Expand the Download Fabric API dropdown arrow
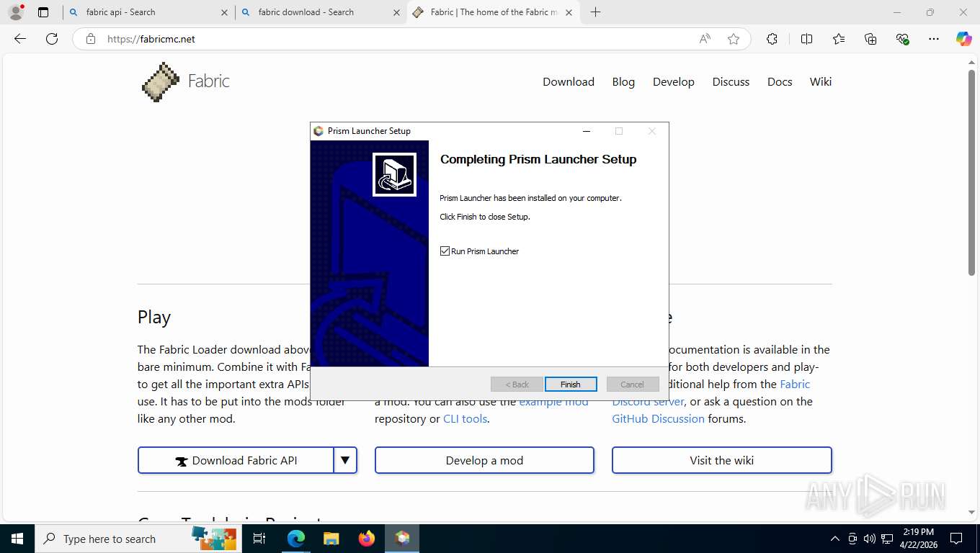980x553 pixels. (x=345, y=460)
